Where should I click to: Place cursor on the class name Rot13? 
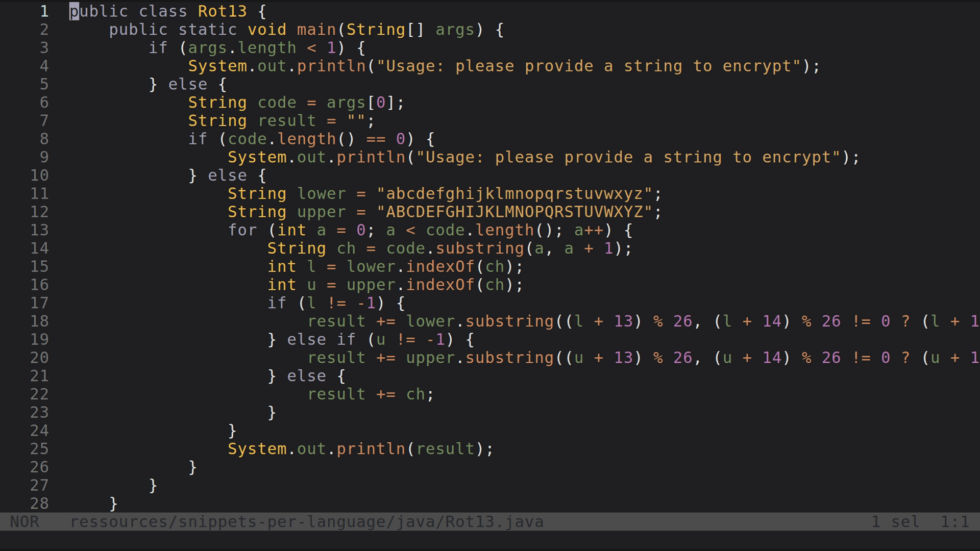click(222, 11)
